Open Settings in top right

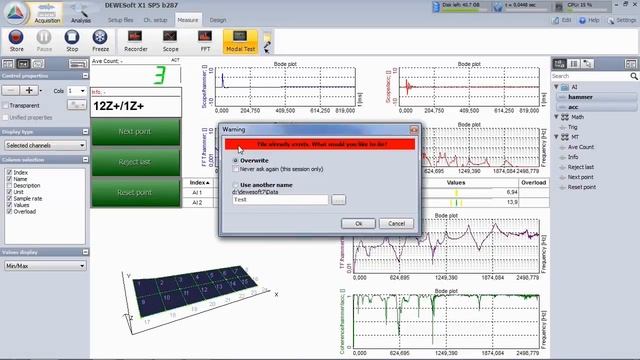click(x=622, y=20)
